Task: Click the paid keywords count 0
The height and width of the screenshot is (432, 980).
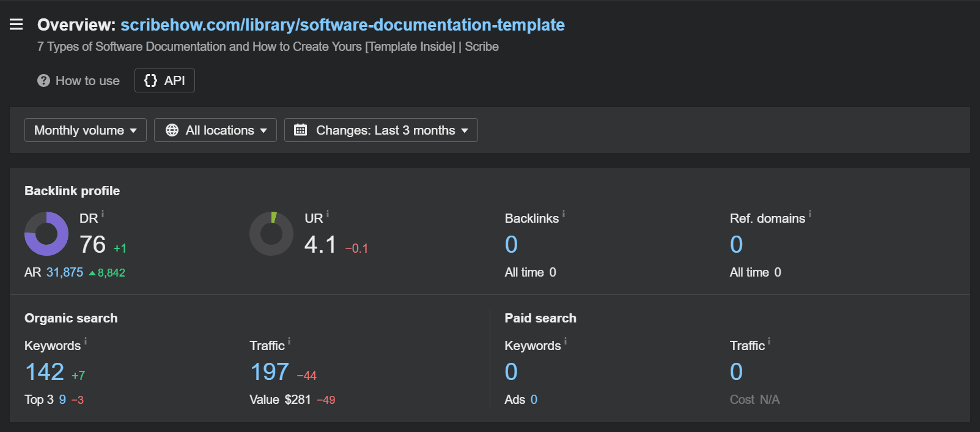Action: [511, 372]
